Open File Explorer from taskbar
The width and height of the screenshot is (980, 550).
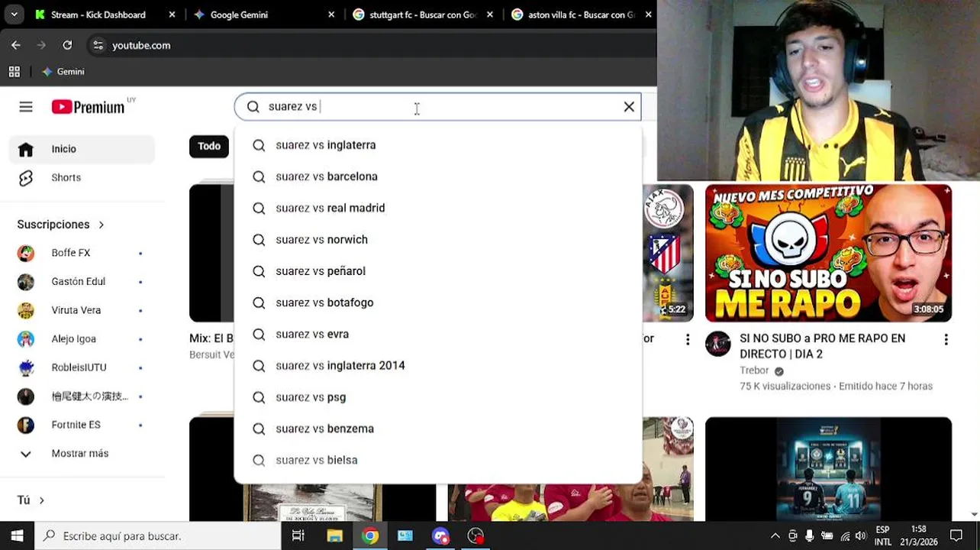(x=334, y=535)
